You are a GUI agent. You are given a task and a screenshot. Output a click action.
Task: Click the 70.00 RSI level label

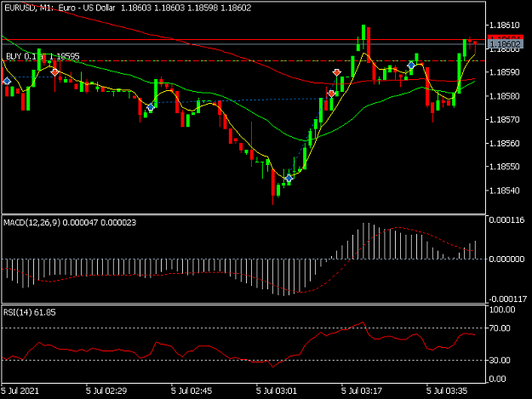click(500, 328)
